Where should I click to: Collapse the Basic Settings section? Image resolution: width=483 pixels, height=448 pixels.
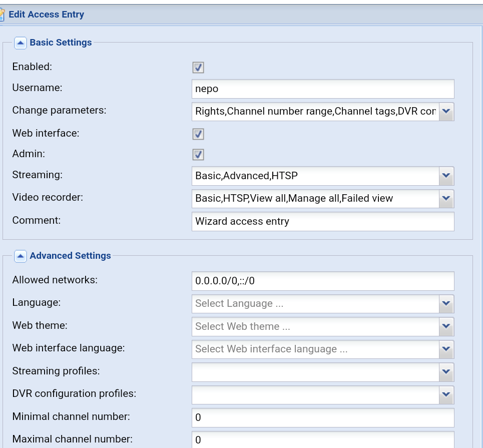click(21, 43)
